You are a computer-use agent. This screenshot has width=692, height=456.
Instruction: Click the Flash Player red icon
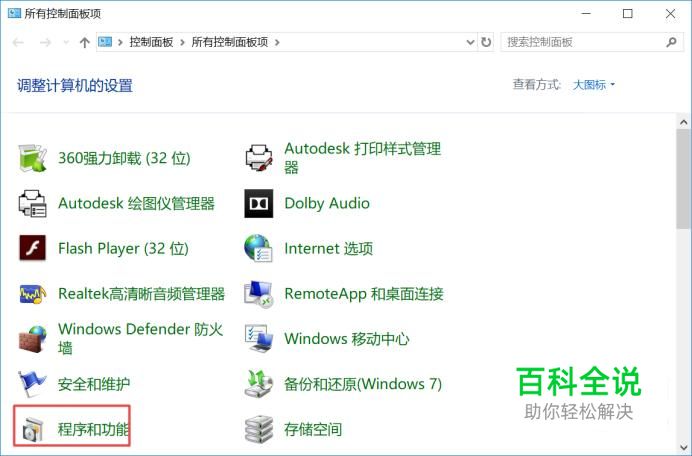32,248
